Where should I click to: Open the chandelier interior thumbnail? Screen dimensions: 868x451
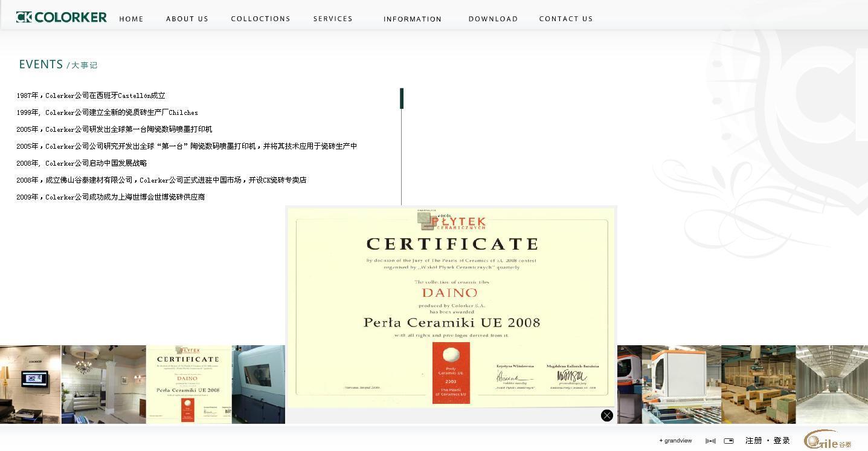coord(103,384)
